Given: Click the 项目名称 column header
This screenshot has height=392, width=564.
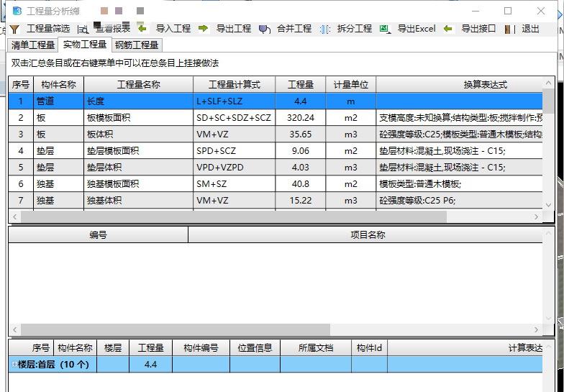Looking at the screenshot, I should point(367,235).
